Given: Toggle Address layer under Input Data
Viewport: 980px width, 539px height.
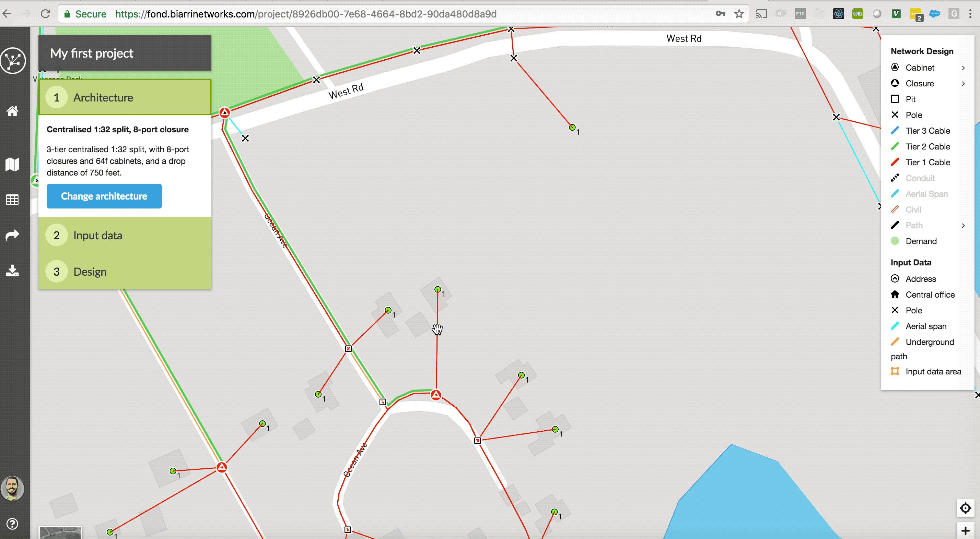Looking at the screenshot, I should point(920,279).
